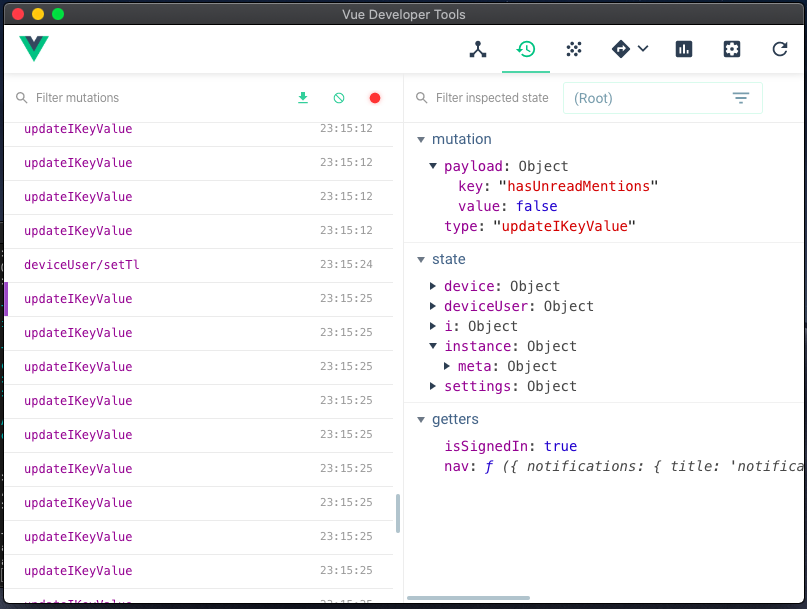Open the Routing tab icon
This screenshot has width=807, height=609.
(621, 49)
